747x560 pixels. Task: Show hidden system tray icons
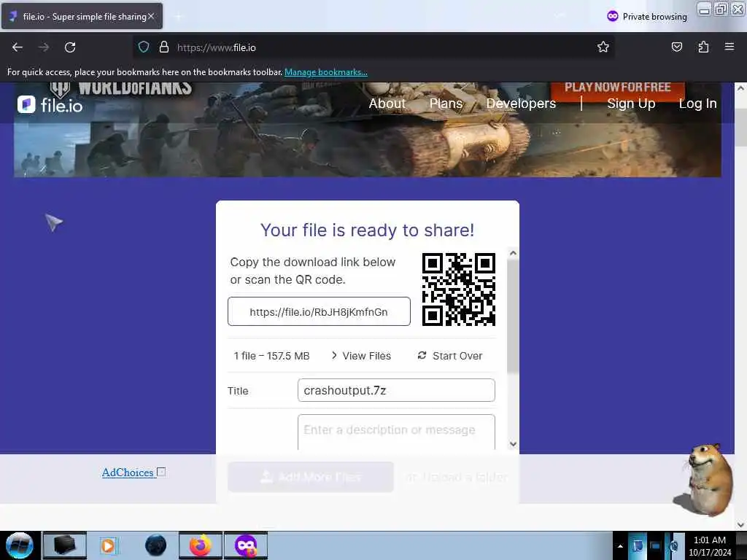pyautogui.click(x=620, y=545)
